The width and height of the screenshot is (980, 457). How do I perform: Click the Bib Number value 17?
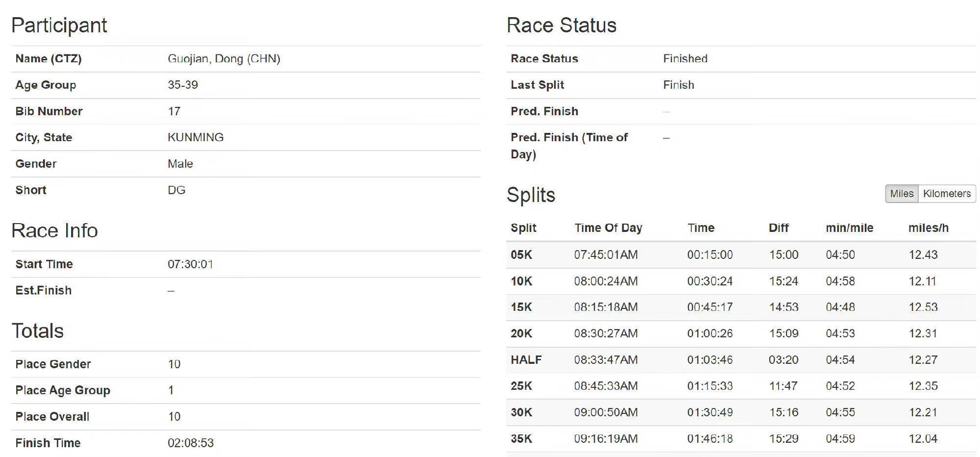(174, 111)
